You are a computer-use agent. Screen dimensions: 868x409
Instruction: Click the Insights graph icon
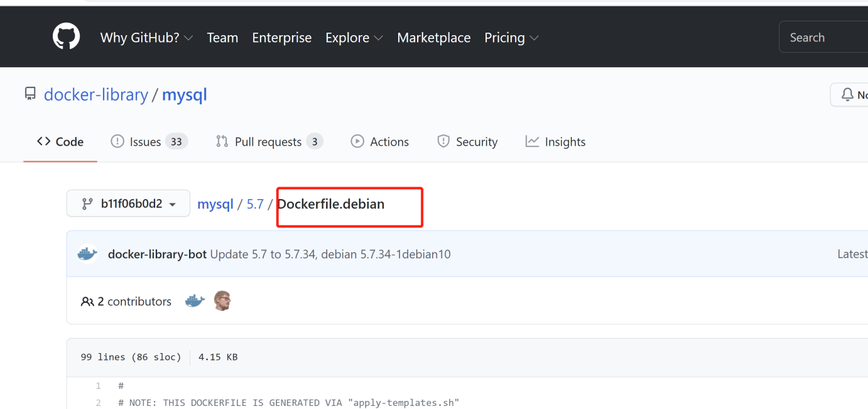coord(532,141)
